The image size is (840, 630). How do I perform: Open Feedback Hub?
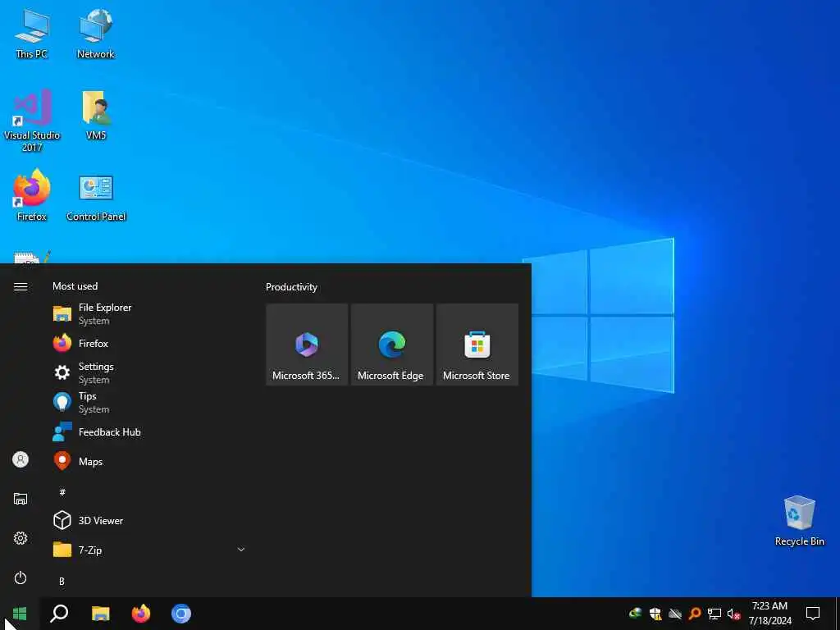(x=150, y=431)
